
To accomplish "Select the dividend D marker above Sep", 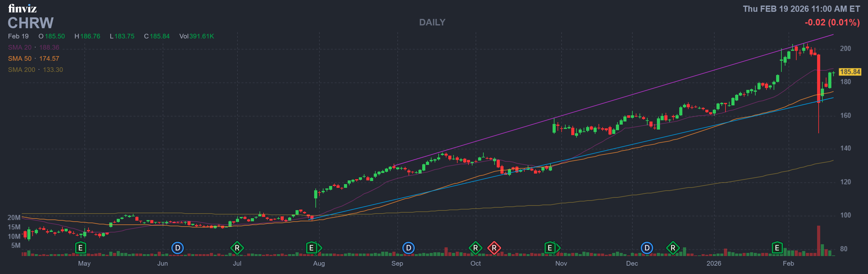I will pos(409,248).
